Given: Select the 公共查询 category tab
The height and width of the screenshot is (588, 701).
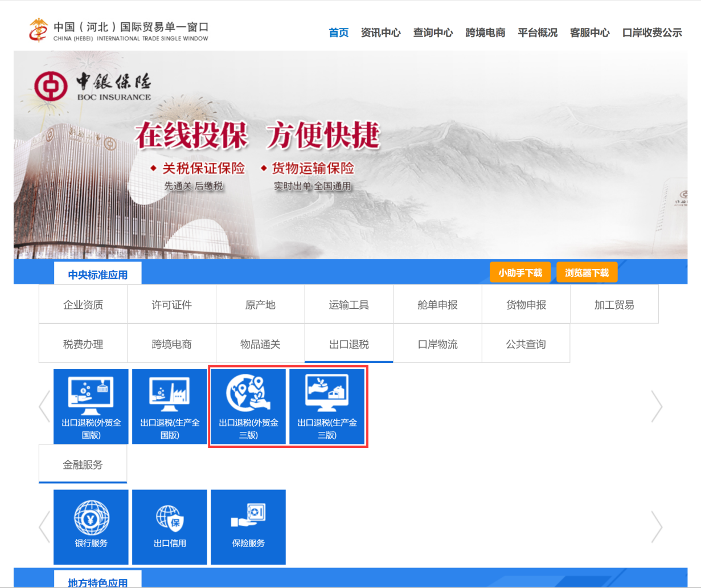Looking at the screenshot, I should [526, 344].
